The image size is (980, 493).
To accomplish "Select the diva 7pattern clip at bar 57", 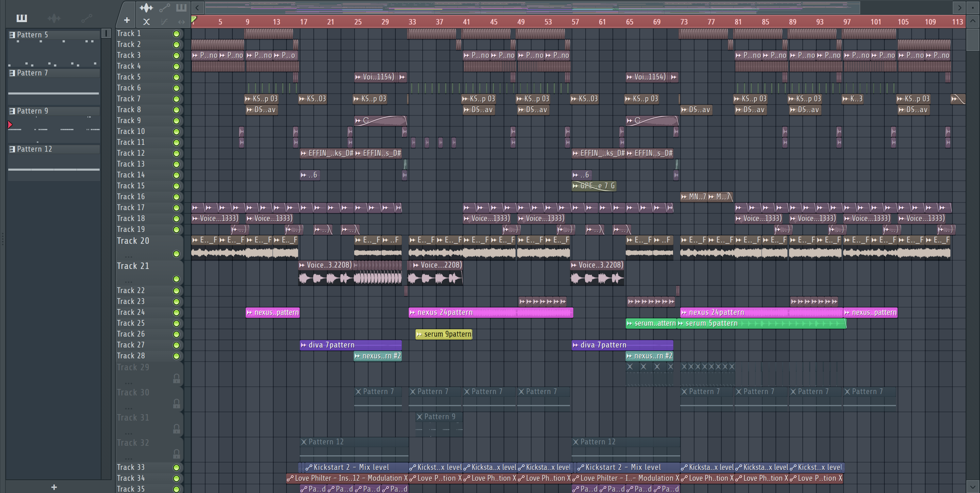I will pos(622,345).
